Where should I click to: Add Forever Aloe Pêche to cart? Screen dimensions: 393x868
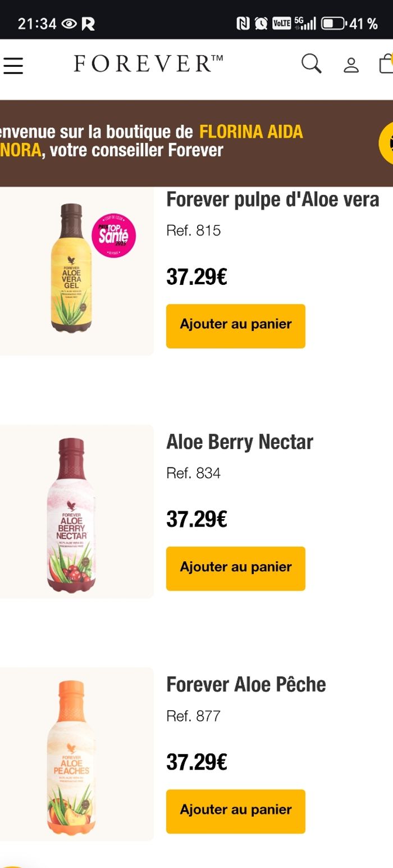click(235, 811)
